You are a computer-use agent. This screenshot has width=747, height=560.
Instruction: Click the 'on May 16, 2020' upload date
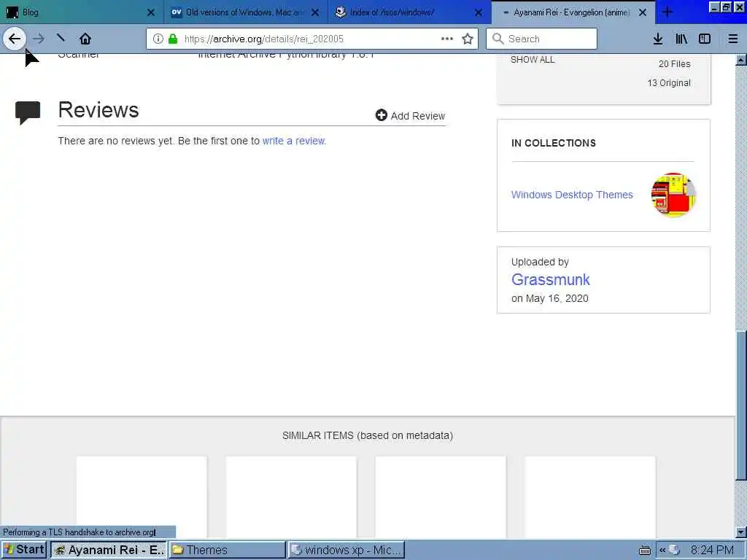(x=550, y=298)
